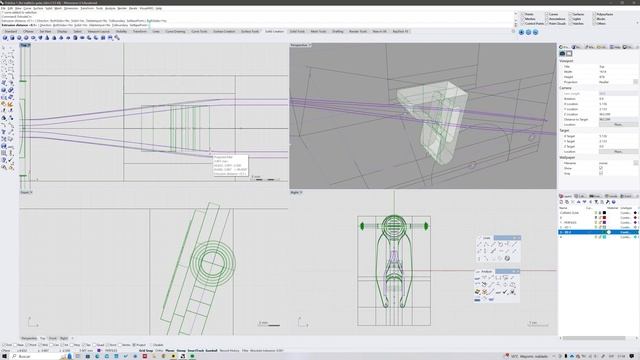Click the status bar current layer swatch

click(99, 351)
